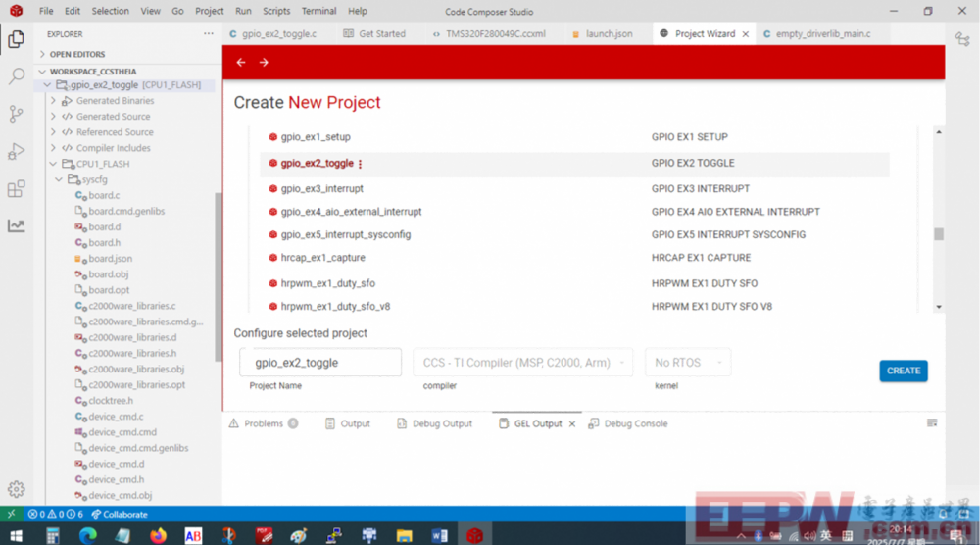The height and width of the screenshot is (545, 980).
Task: Open gpio_ex2_toggle row options menu
Action: (360, 164)
